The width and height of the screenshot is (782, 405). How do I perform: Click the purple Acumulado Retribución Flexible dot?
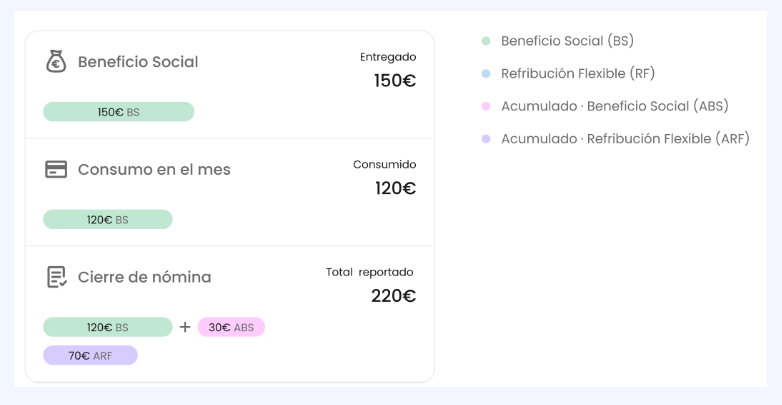[486, 139]
